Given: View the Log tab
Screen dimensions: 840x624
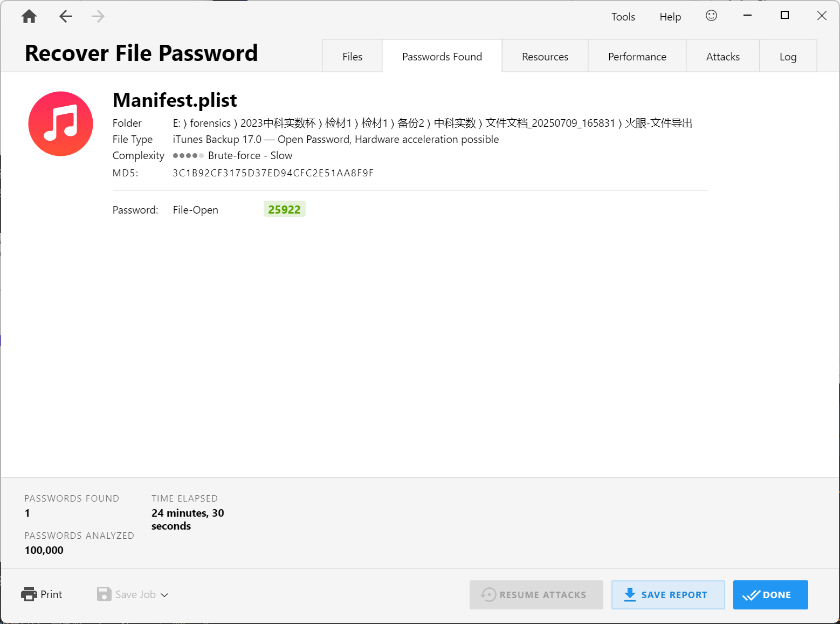Looking at the screenshot, I should point(788,57).
